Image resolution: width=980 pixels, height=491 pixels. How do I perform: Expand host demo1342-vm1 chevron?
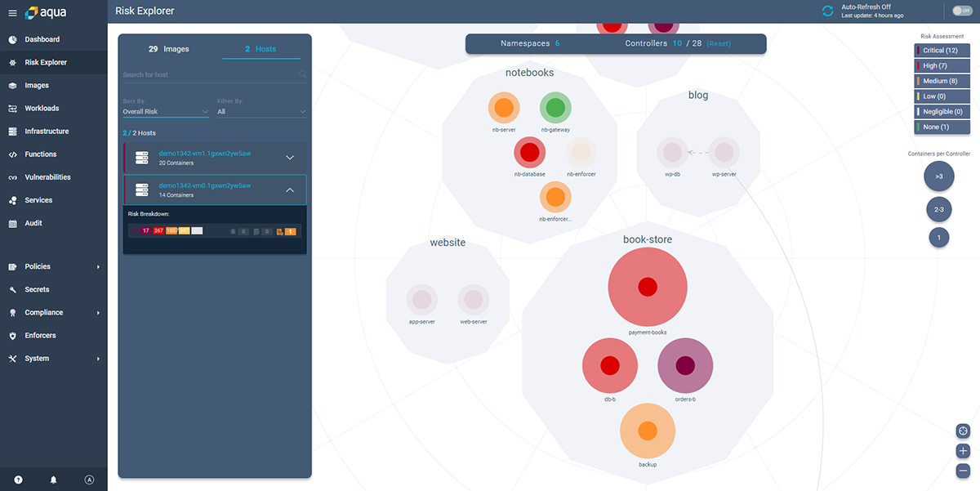tap(290, 158)
